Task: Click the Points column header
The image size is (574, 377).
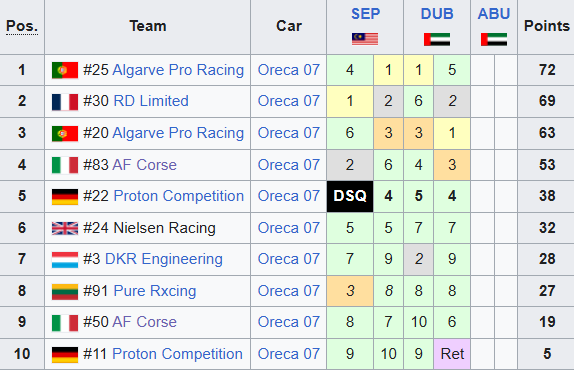Action: tap(547, 26)
